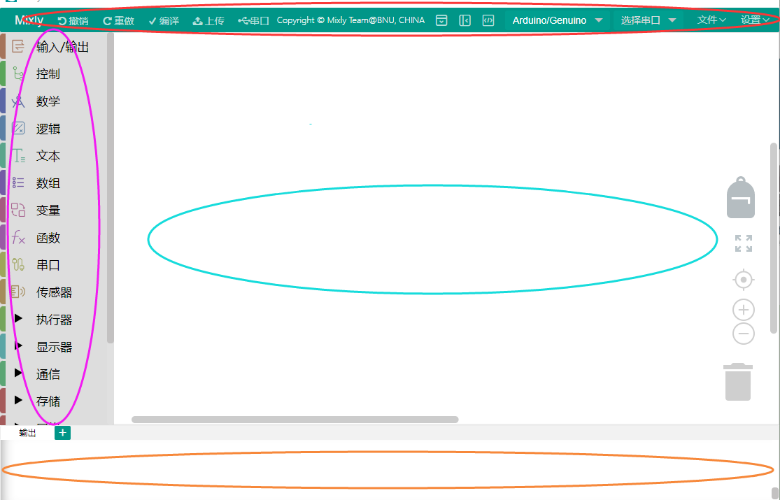Open the serial monitor 串口 button
Image resolution: width=780 pixels, height=501 pixels.
click(x=253, y=20)
